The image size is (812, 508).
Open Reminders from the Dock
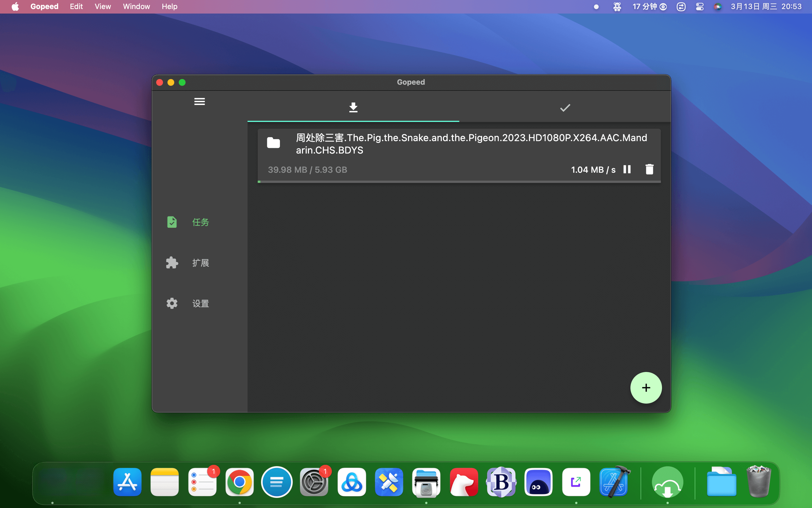pyautogui.click(x=202, y=482)
